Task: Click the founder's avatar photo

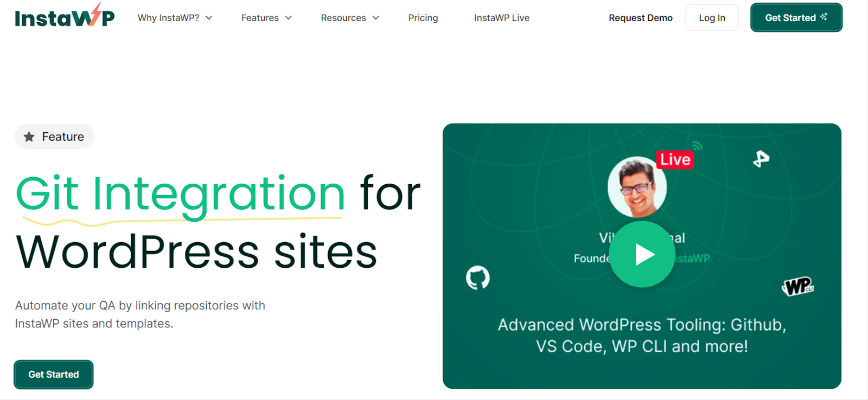Action: pos(637,187)
